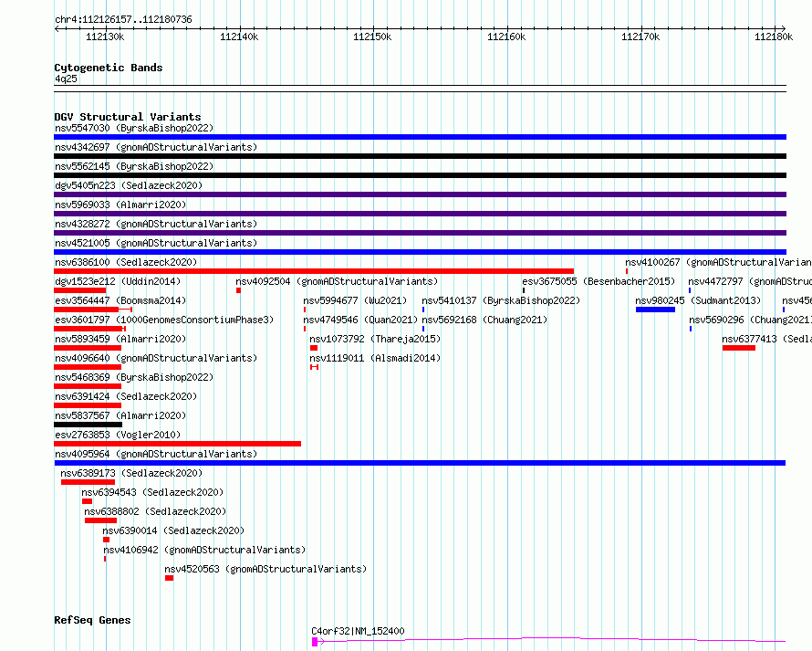
Task: Open nsv5994677 (Wu2021) label
Action: click(x=355, y=300)
